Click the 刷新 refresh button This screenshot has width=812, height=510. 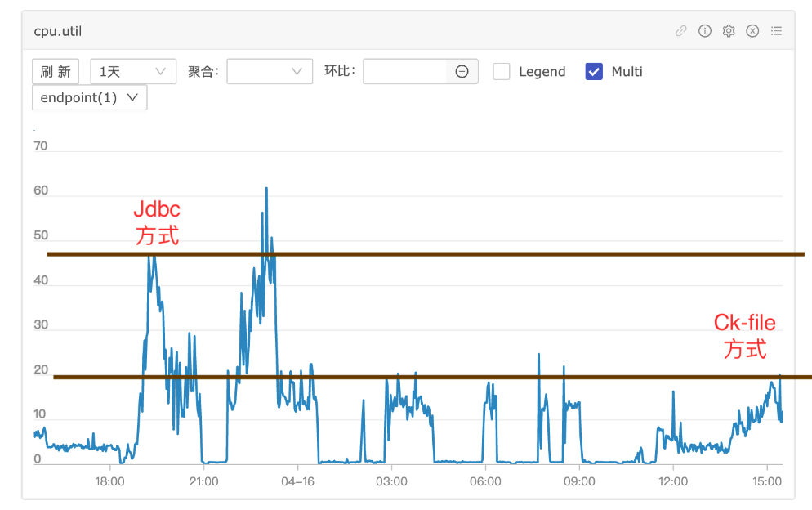tap(56, 72)
